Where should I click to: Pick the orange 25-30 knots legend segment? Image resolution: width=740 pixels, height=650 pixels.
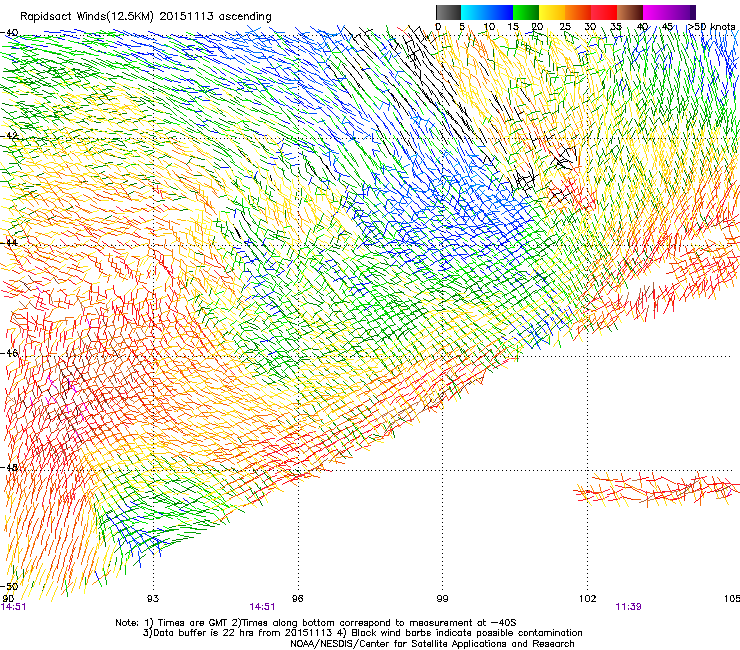(578, 12)
